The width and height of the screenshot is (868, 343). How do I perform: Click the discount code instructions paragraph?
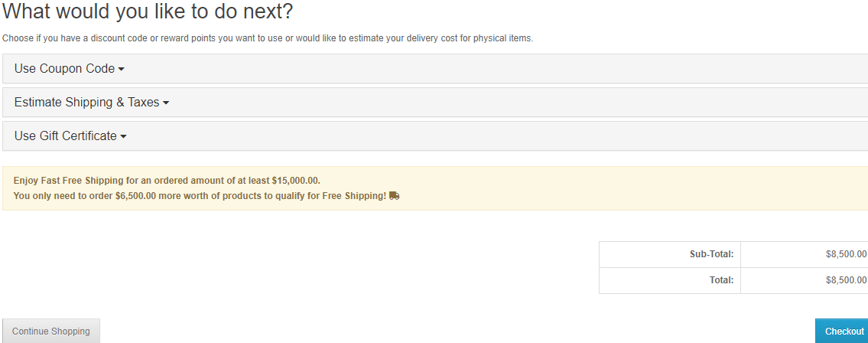[x=268, y=39]
